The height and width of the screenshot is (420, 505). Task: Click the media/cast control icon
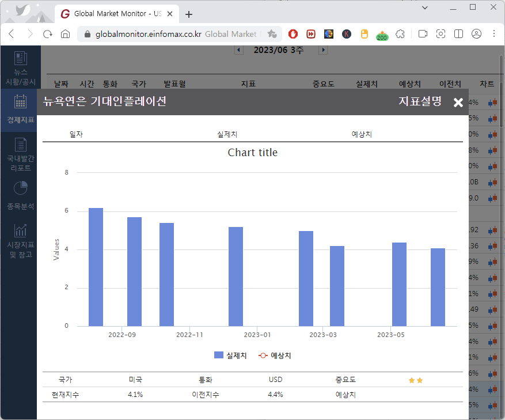tap(423, 34)
